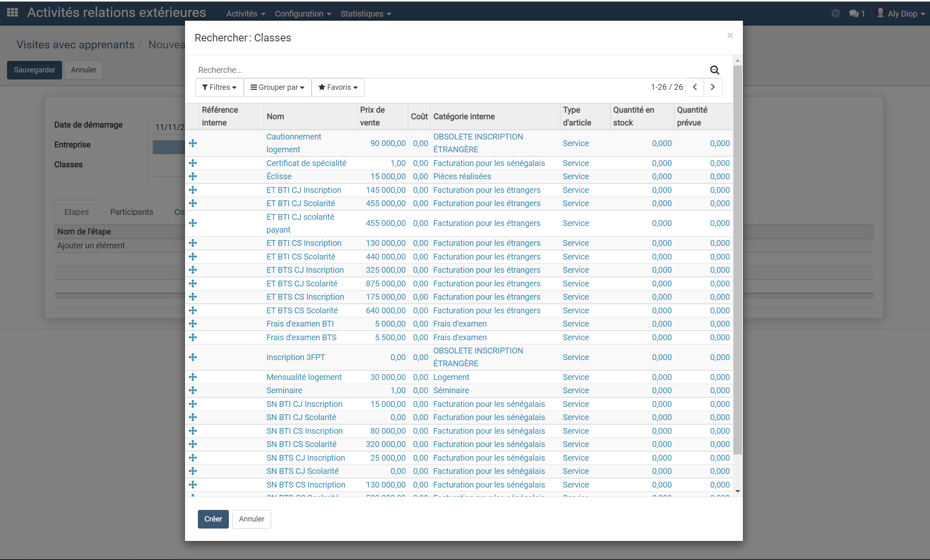Click the search magnifier icon
Image resolution: width=930 pixels, height=560 pixels.
coord(714,70)
